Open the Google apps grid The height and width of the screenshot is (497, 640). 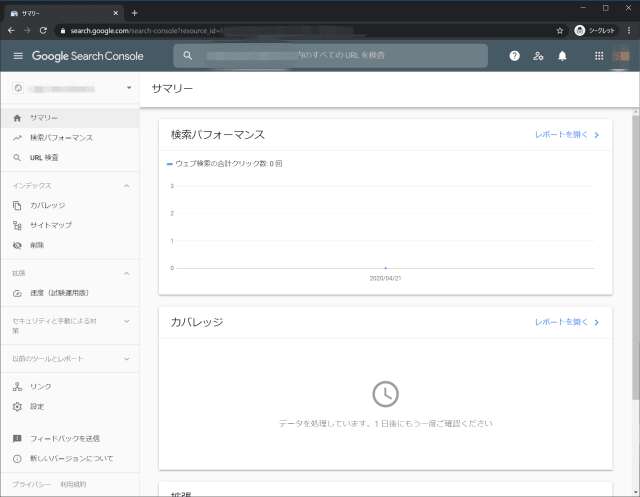599,56
